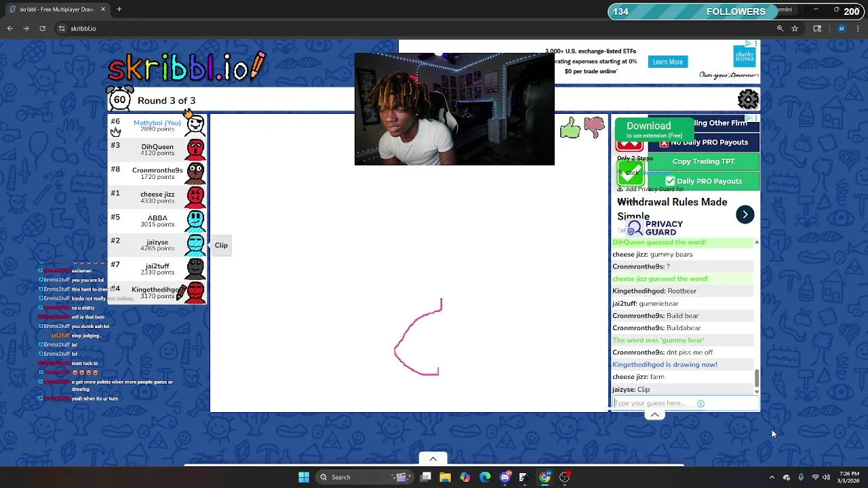Open the site info icon in the address bar
The width and height of the screenshot is (868, 488).
(x=62, y=28)
